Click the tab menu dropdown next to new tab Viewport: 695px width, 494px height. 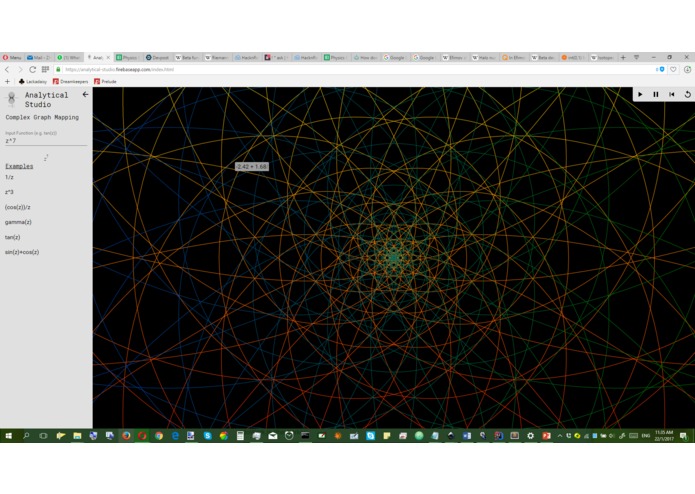pos(636,58)
